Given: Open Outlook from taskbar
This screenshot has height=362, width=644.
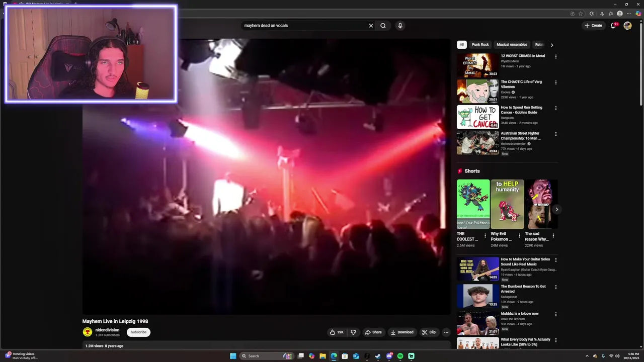Looking at the screenshot, I should click(x=356, y=356).
